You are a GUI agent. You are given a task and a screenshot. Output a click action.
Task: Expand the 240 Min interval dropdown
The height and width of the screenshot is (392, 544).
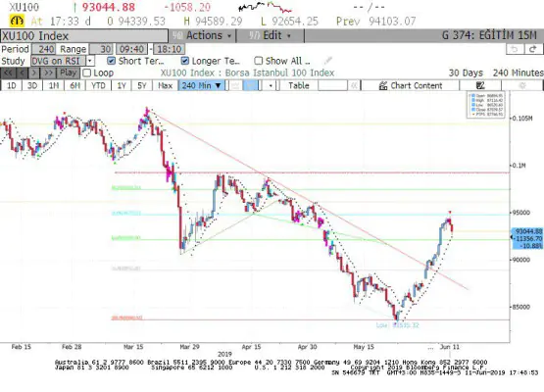point(202,85)
